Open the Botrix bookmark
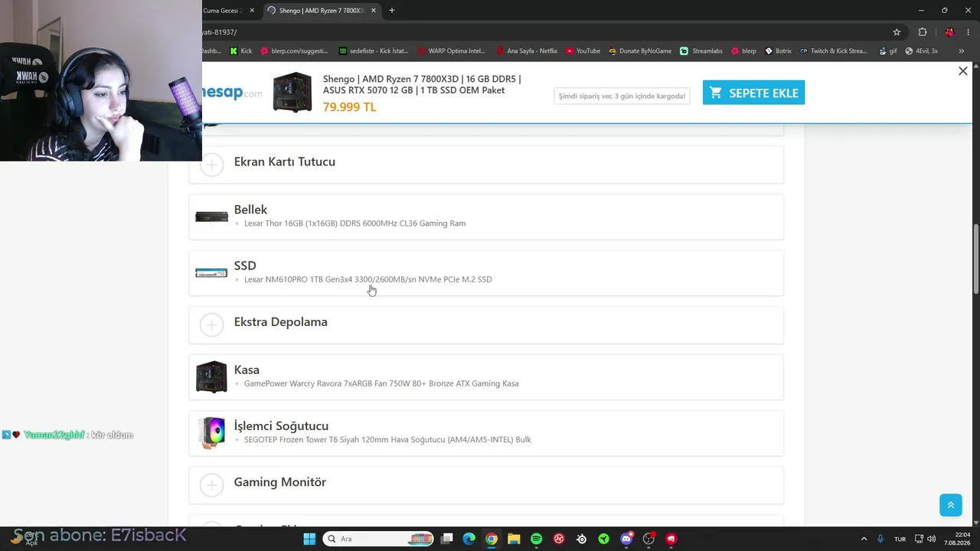This screenshot has height=551, width=980. point(779,51)
